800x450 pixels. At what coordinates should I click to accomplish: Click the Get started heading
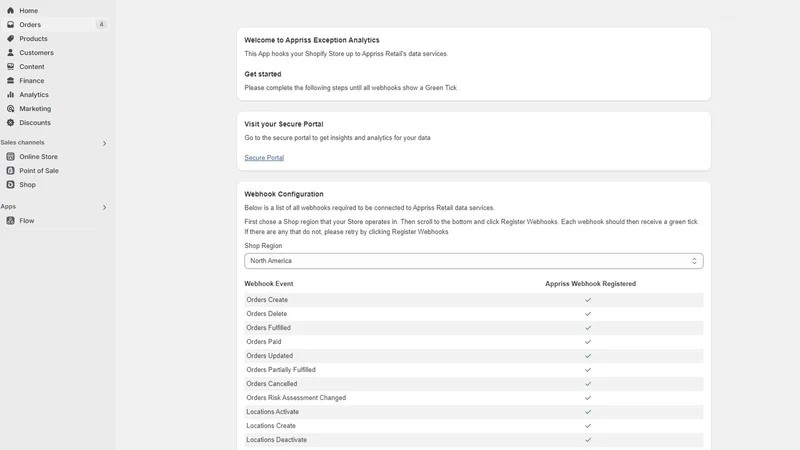[263, 74]
